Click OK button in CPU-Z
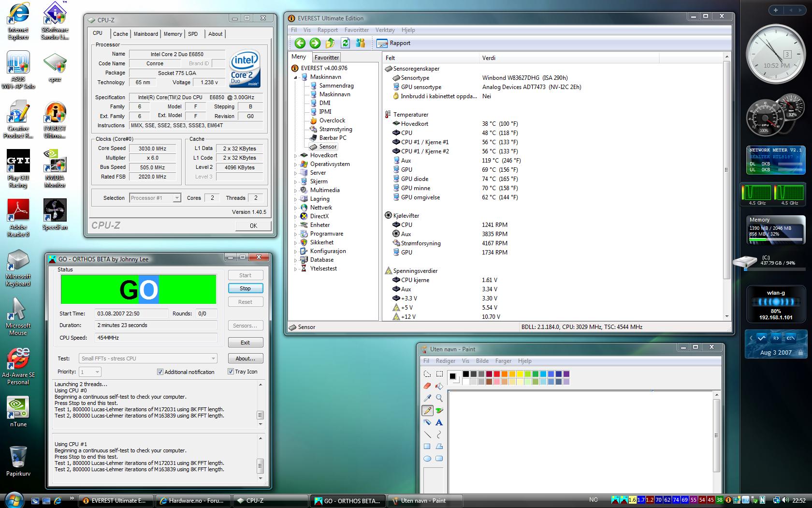Screen dimensions: 812x508 coord(253,225)
